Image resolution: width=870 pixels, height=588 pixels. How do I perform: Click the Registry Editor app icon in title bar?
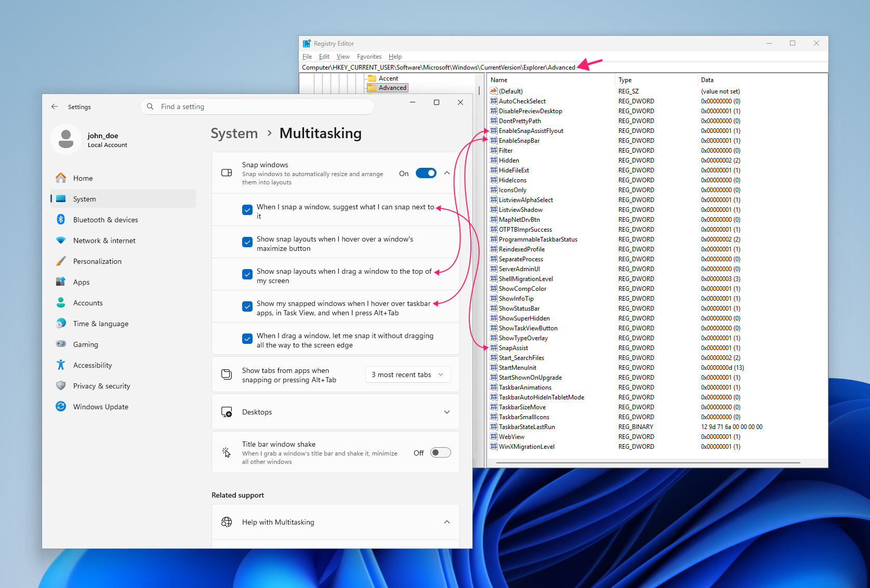click(307, 44)
